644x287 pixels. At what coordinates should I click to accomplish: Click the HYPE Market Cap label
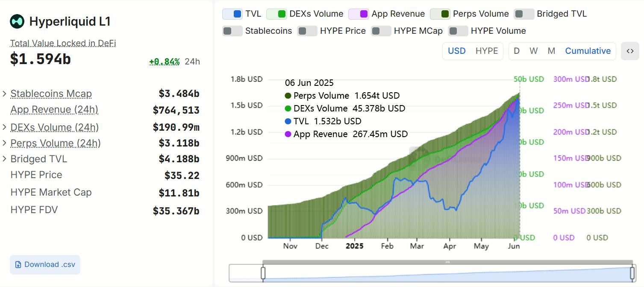[x=51, y=192]
